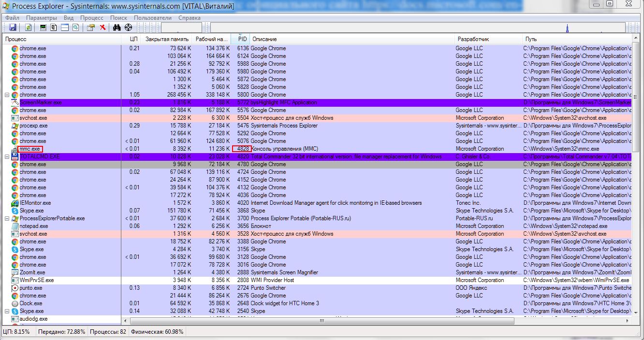The image size is (644, 340).
Task: Toggle the lower pane toolbar icon
Action: [65, 28]
